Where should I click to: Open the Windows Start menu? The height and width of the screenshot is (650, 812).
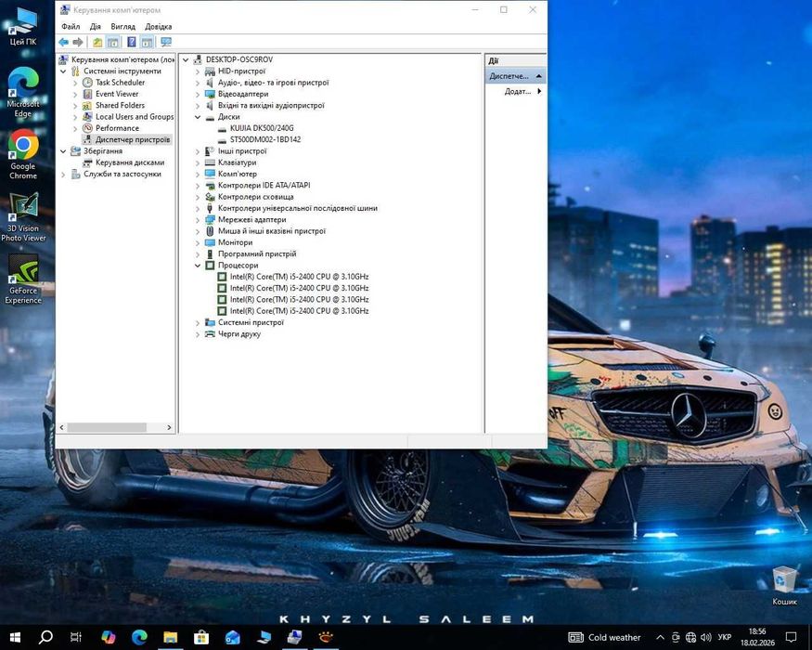[x=15, y=637]
